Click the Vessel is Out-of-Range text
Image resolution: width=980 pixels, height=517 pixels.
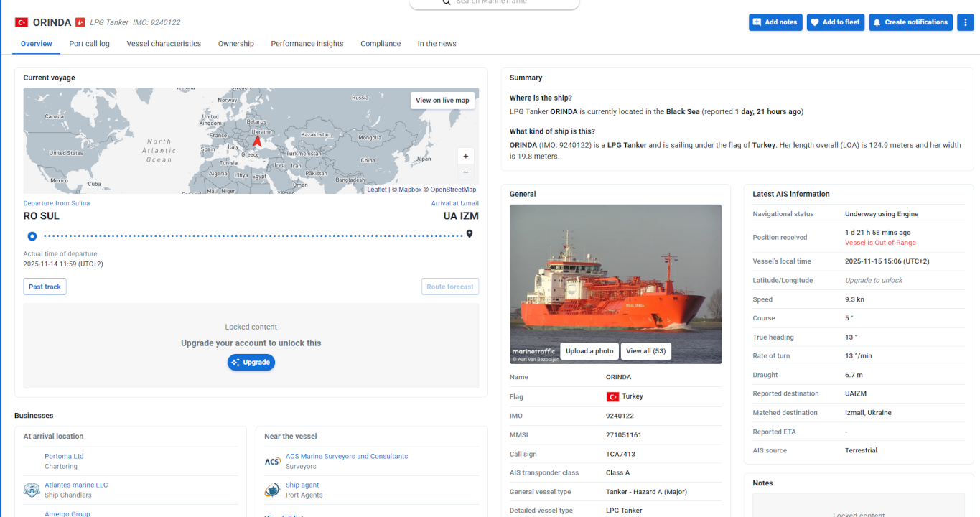point(880,243)
